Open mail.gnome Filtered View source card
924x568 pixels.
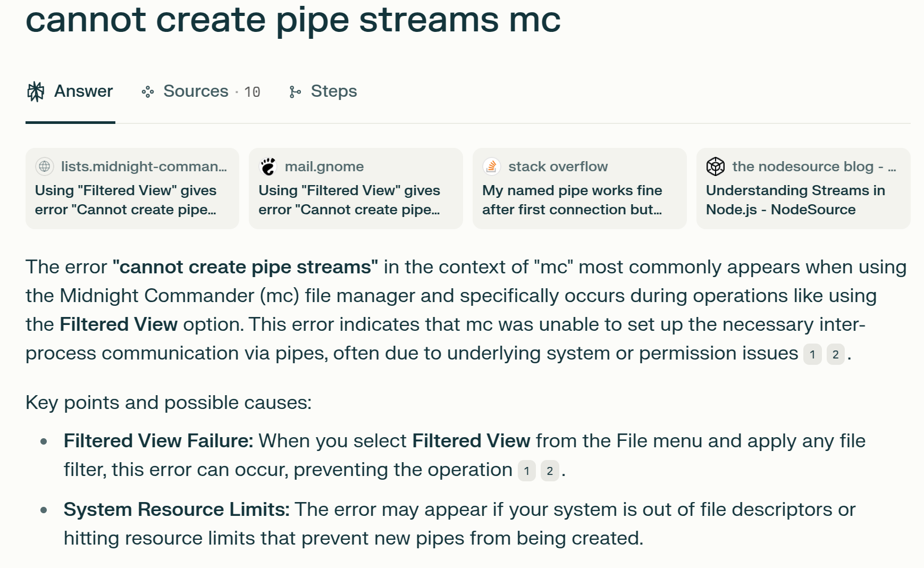(x=356, y=188)
